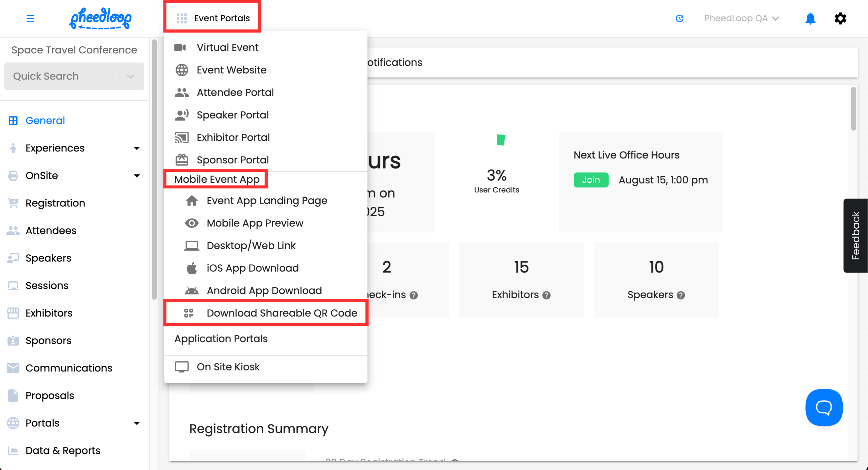Click the sidebar vertical scrollbar
868x470 pixels.
(x=154, y=168)
